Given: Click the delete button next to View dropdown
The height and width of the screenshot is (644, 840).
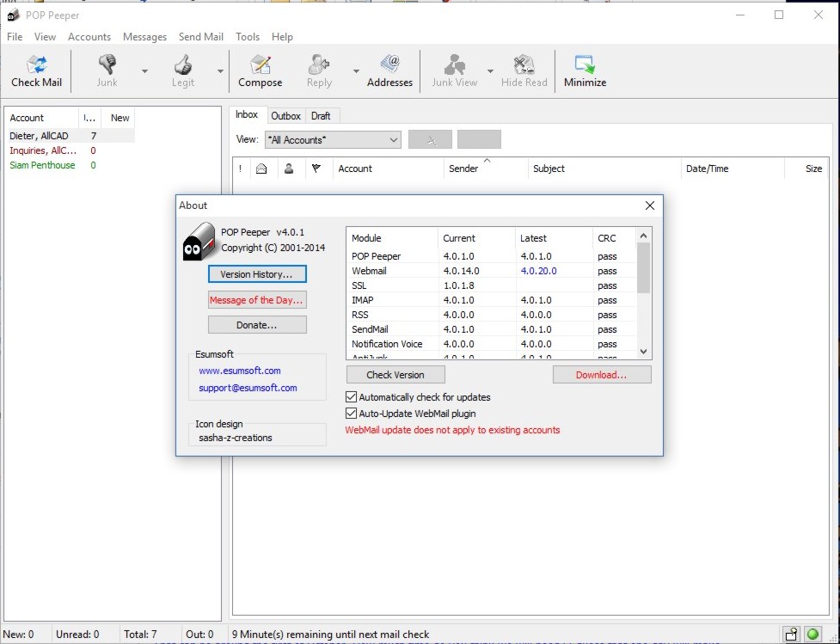Looking at the screenshot, I should tap(430, 139).
